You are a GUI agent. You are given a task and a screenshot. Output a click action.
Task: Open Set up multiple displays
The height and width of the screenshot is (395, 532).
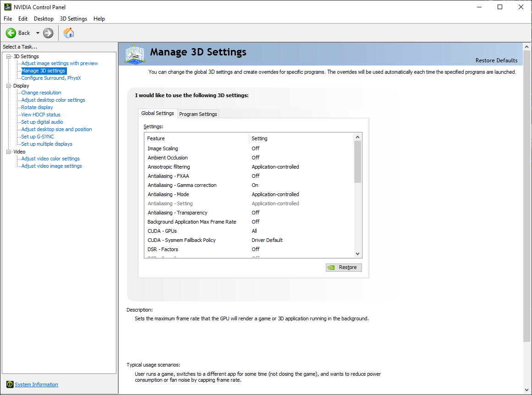pyautogui.click(x=46, y=144)
